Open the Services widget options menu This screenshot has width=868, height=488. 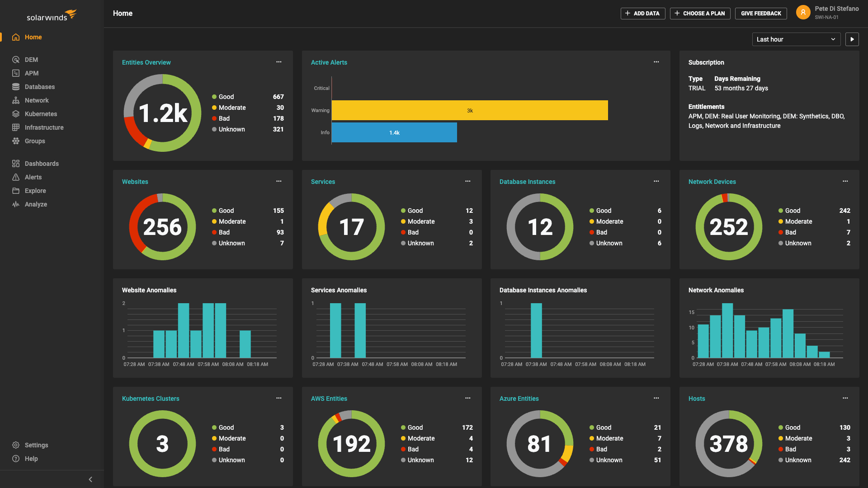(467, 181)
